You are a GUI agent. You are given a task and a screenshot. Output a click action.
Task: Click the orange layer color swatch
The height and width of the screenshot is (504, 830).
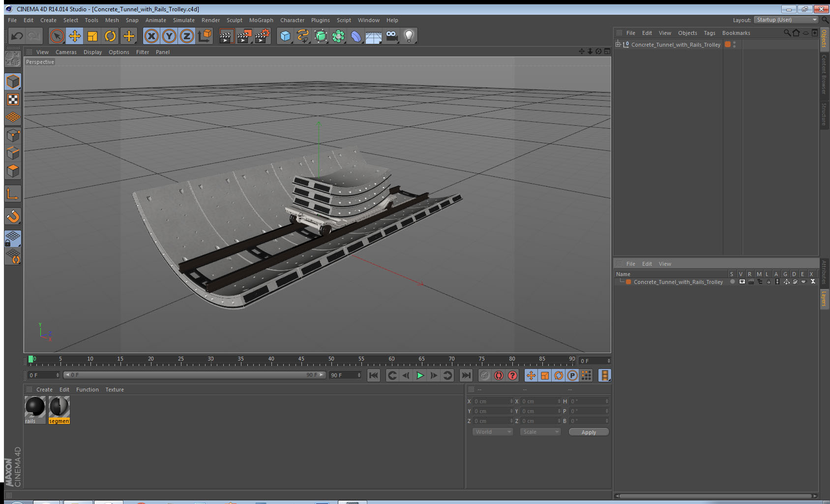click(x=628, y=282)
